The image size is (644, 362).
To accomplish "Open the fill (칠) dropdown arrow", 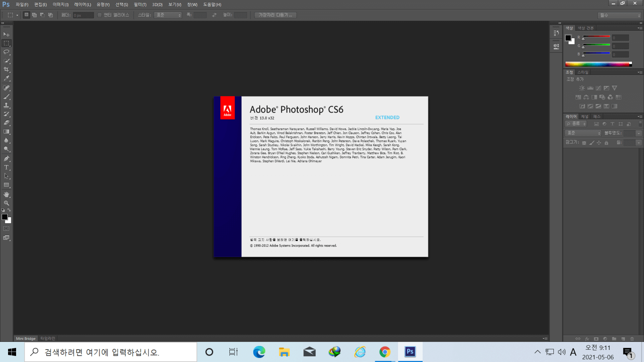I will [638, 143].
